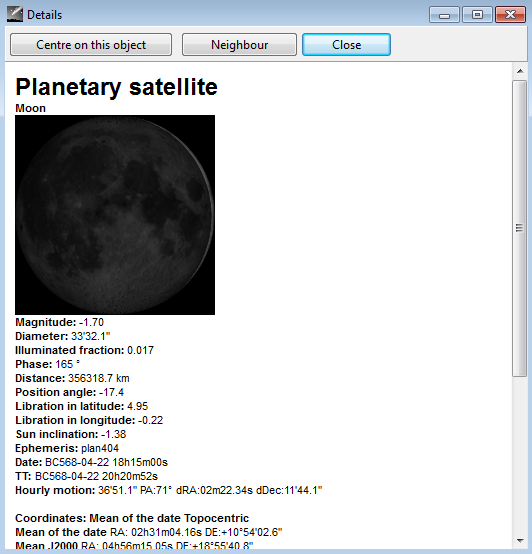Minimize the Details window

pyautogui.click(x=444, y=15)
